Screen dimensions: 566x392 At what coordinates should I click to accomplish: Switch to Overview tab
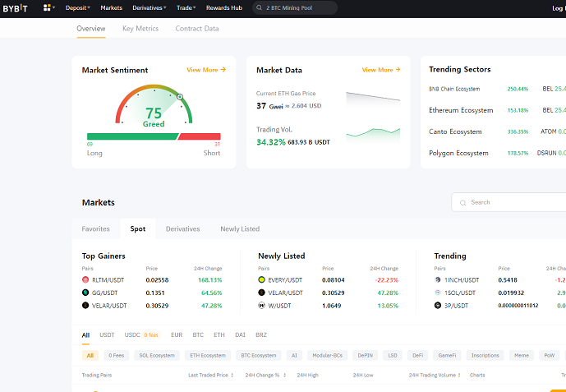[x=91, y=29]
